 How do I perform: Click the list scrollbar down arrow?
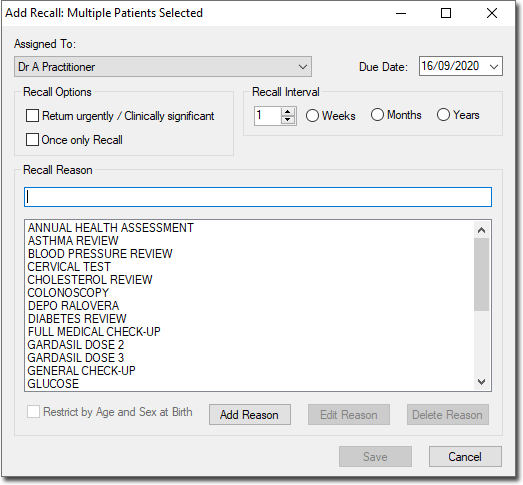pyautogui.click(x=481, y=382)
